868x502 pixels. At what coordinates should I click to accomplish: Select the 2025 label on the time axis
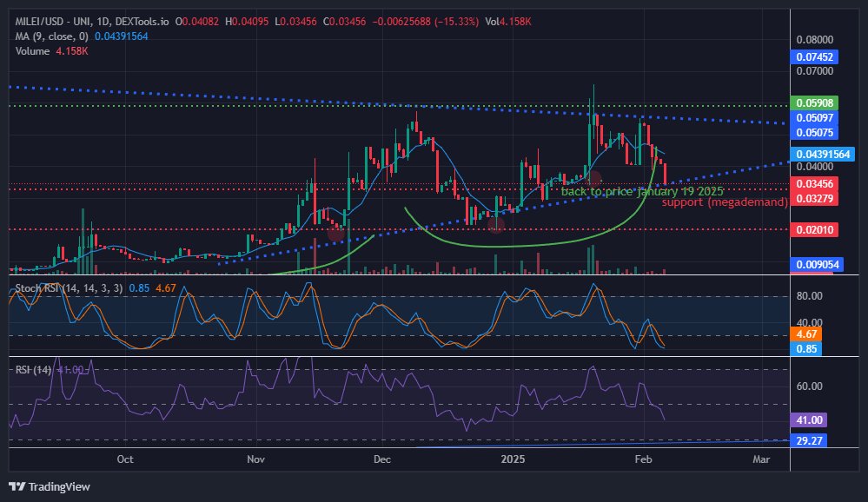click(x=512, y=460)
